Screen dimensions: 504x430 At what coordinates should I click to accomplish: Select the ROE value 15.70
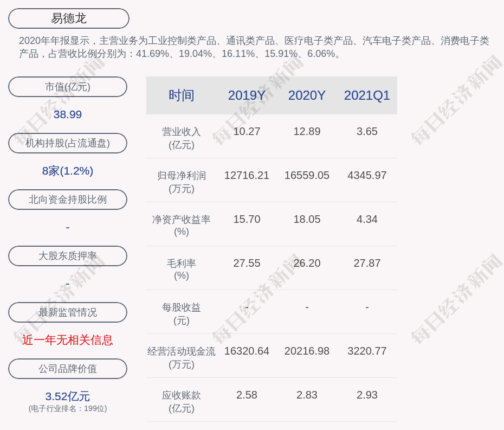point(247,220)
